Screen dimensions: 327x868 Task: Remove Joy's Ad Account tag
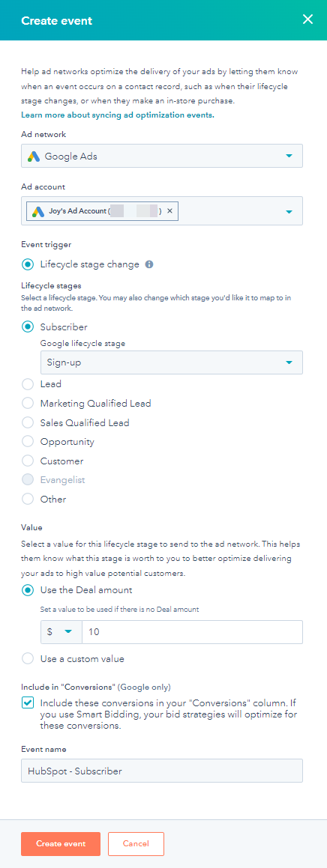tap(169, 211)
